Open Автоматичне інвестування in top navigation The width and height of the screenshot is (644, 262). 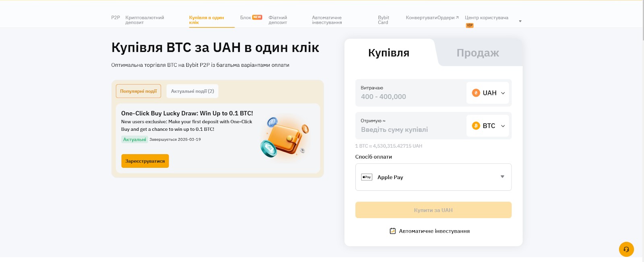[327, 20]
